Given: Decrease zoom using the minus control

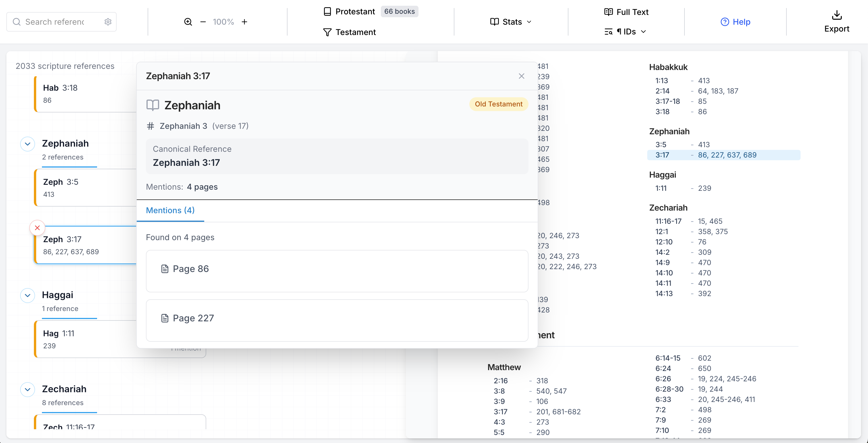Looking at the screenshot, I should tap(202, 22).
